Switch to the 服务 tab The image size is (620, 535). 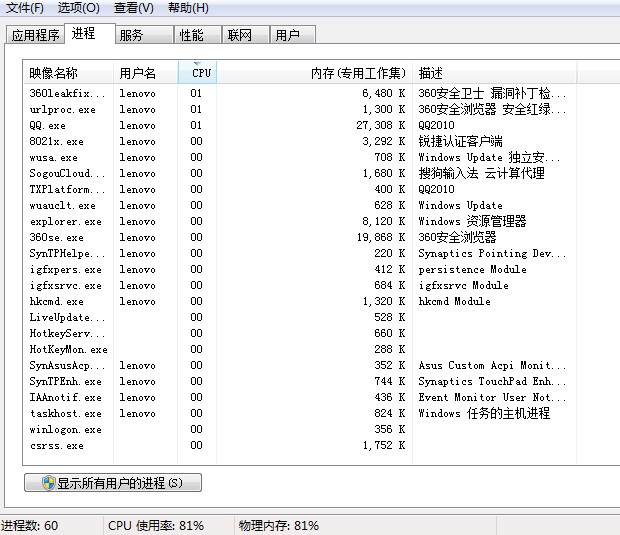(x=144, y=35)
